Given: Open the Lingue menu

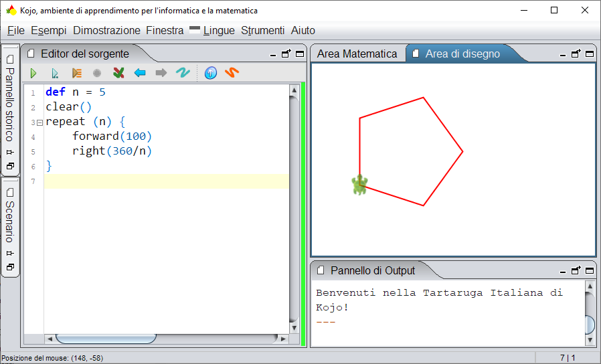Looking at the screenshot, I should 219,30.
